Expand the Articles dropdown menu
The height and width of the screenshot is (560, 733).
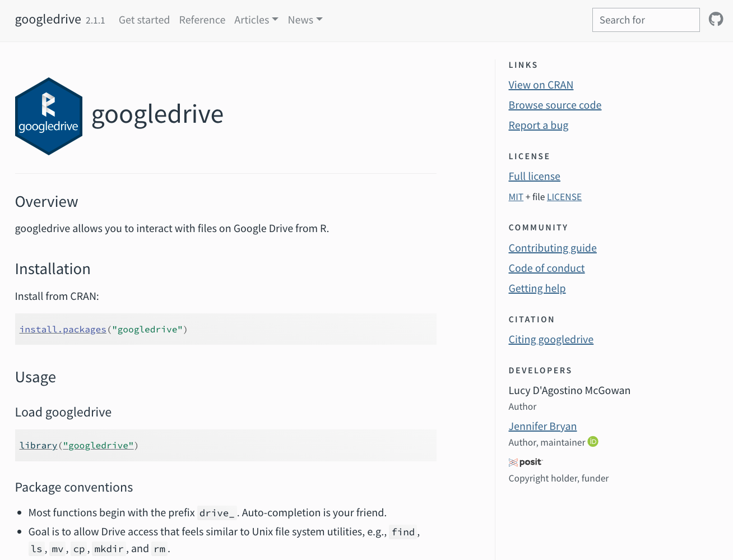pos(256,20)
